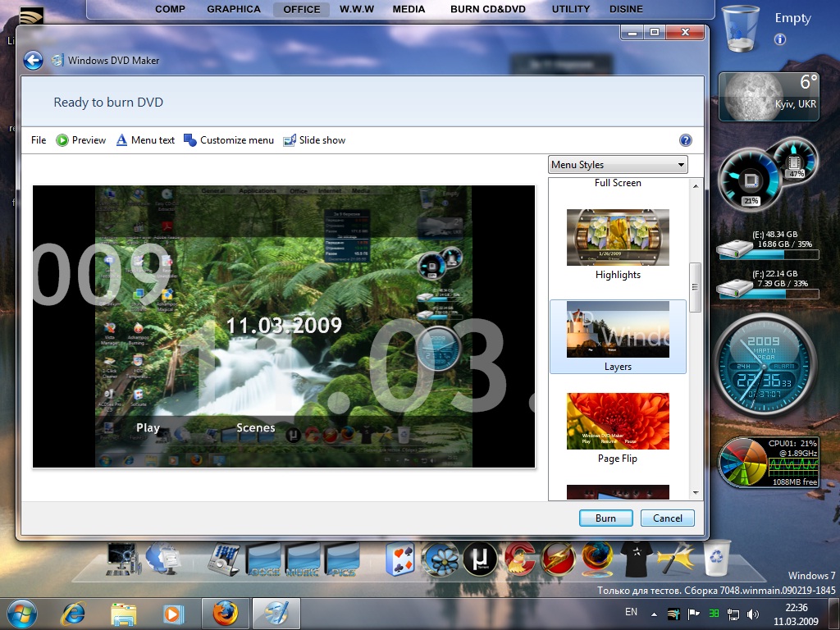The width and height of the screenshot is (840, 630).
Task: Click the EN language indicator
Action: coord(631,612)
